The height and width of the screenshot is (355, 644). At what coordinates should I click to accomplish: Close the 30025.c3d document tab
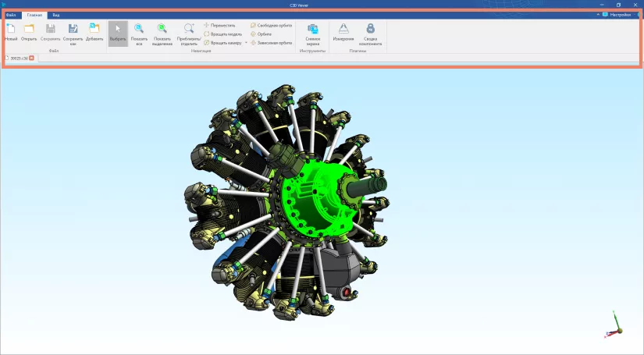coord(32,59)
